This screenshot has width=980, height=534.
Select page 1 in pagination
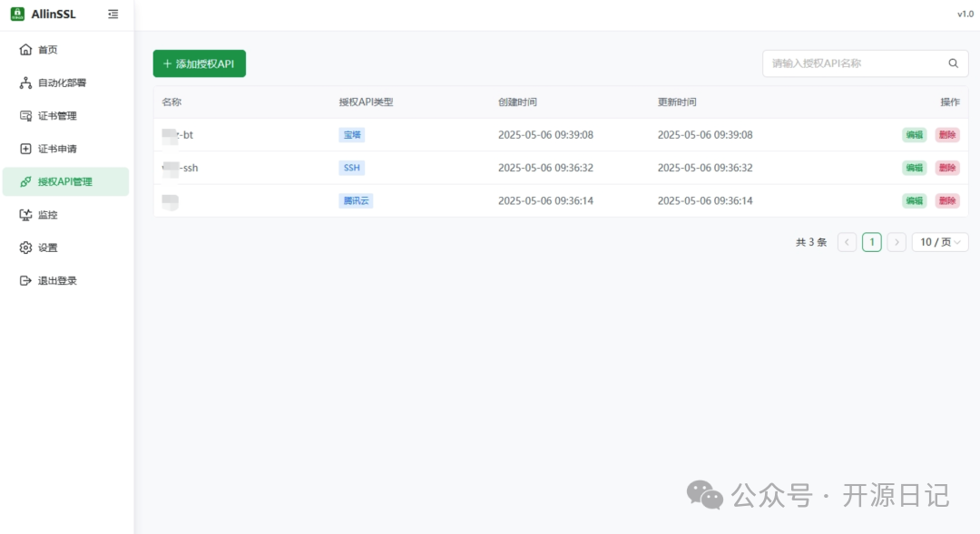871,242
